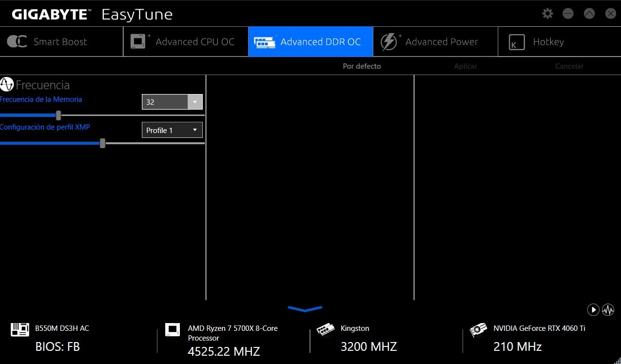
Task: Click the graphics card icon beside NVIDIA GeForce
Action: 478,330
